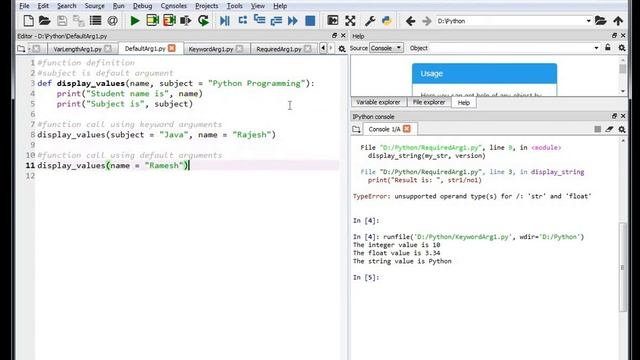This screenshot has width=640, height=360.
Task: Stop current console command square button
Action: point(598,129)
